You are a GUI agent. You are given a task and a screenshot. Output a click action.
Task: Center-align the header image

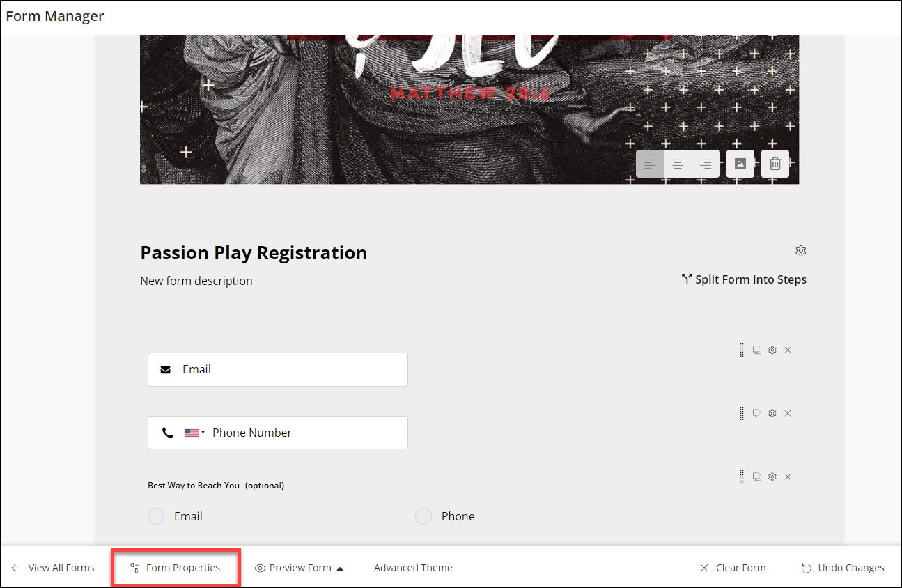click(678, 164)
